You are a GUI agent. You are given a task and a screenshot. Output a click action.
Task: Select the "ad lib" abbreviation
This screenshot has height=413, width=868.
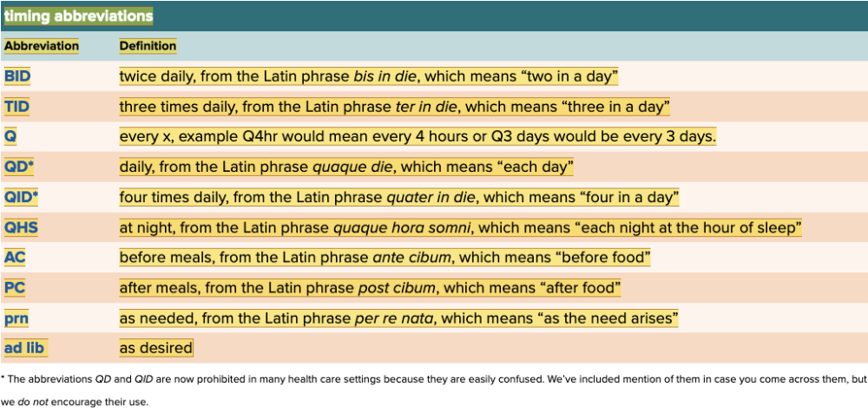tap(25, 348)
